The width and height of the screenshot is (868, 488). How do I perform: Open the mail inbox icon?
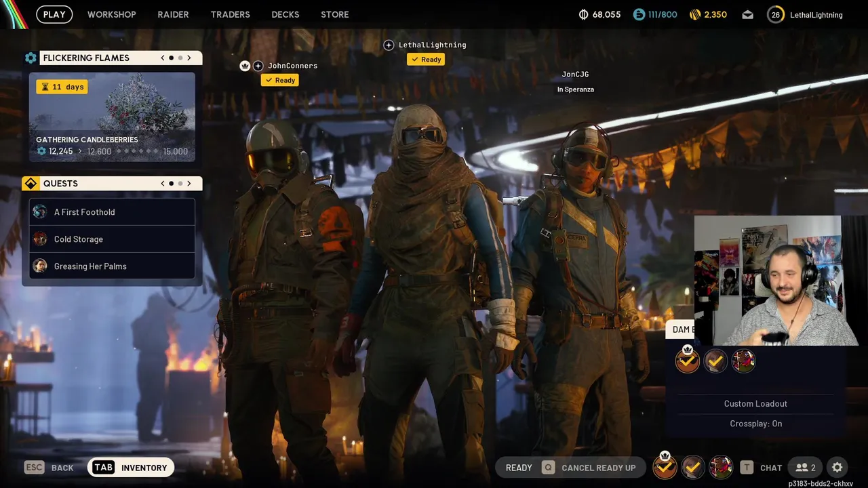747,14
